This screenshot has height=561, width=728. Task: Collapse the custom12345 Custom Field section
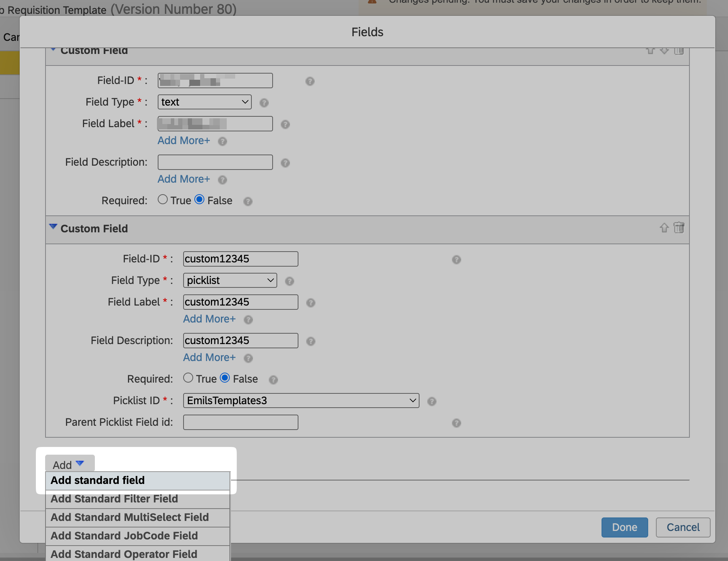click(53, 227)
